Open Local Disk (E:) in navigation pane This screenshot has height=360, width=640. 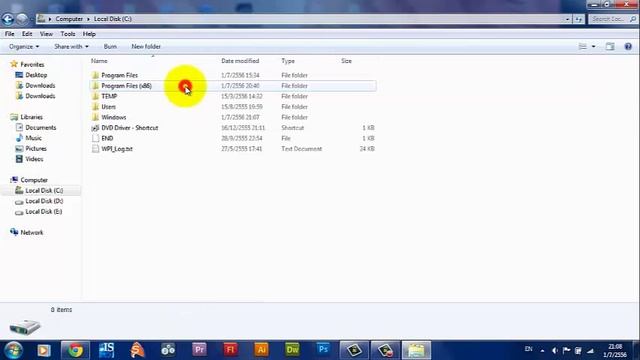[x=44, y=212]
